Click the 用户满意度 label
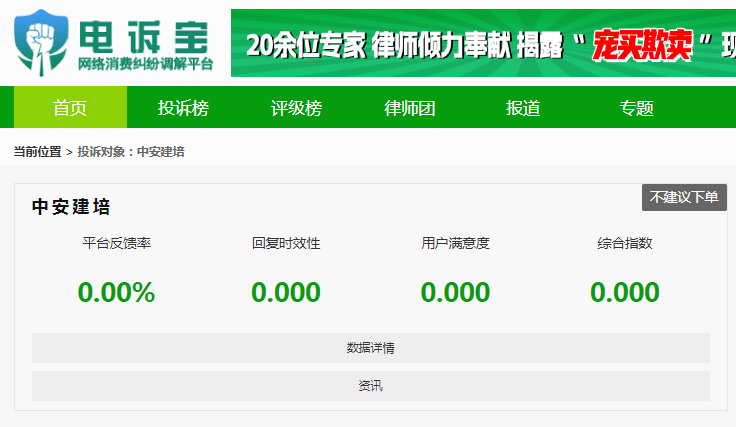Image resolution: width=736 pixels, height=427 pixels. [455, 243]
